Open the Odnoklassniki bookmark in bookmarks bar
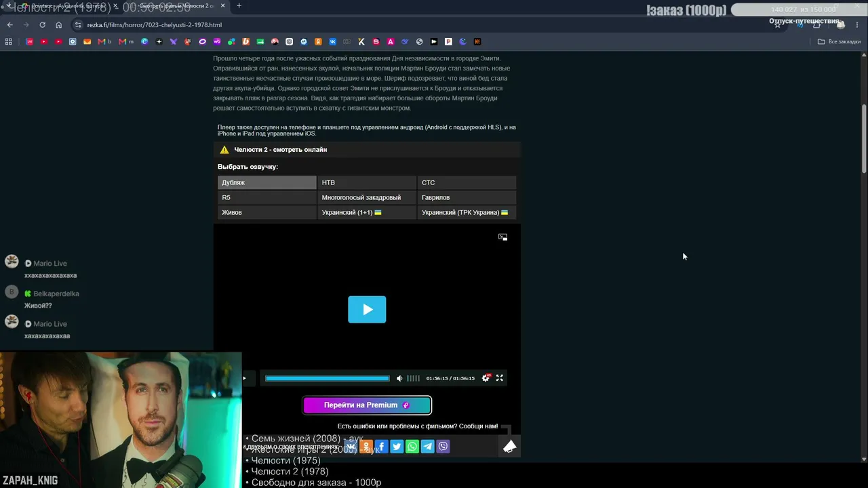The height and width of the screenshot is (488, 868). 318,42
